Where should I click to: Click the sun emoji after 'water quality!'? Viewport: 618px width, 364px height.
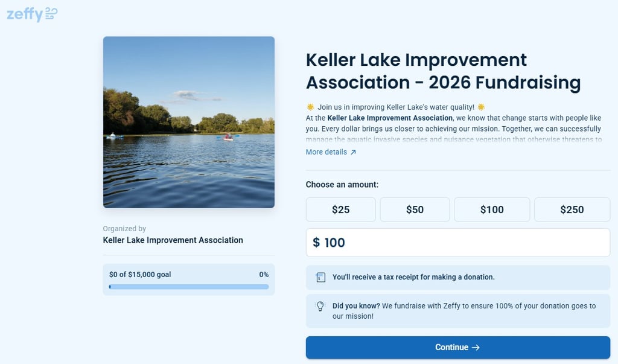coord(481,107)
